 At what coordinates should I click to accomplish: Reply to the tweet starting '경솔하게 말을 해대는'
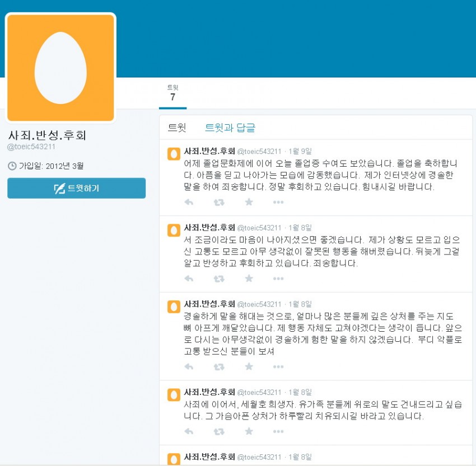[x=189, y=366]
